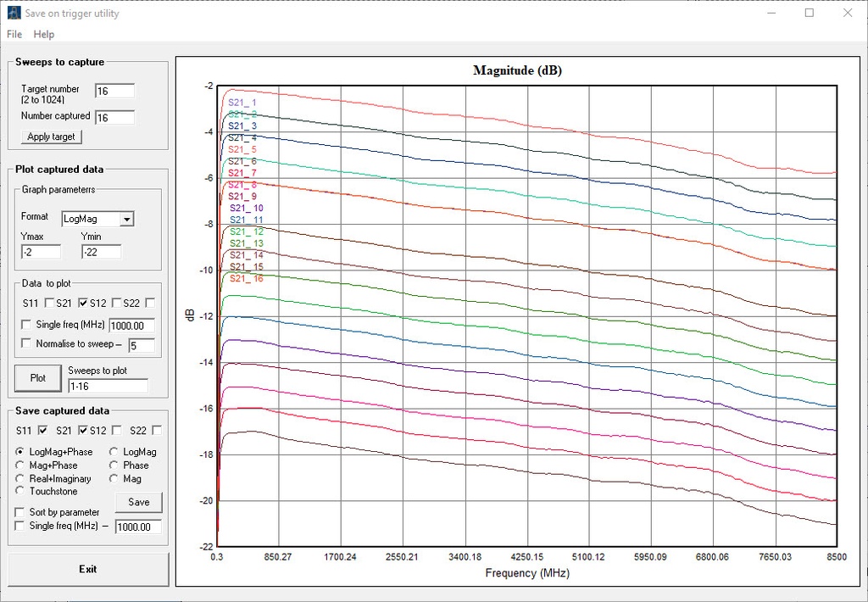The image size is (868, 602).
Task: Maximize the Save on trigger utility window
Action: [810, 13]
